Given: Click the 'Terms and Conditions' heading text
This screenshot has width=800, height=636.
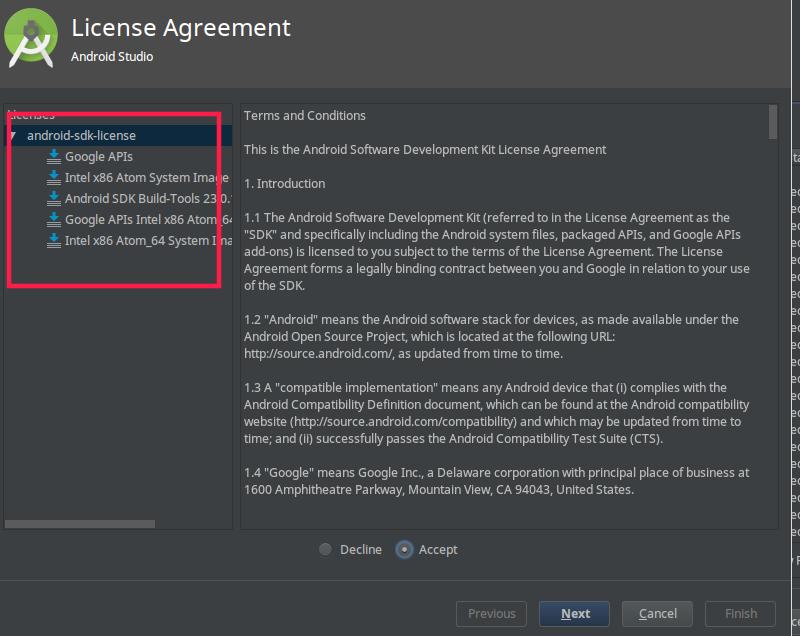Looking at the screenshot, I should 305,116.
